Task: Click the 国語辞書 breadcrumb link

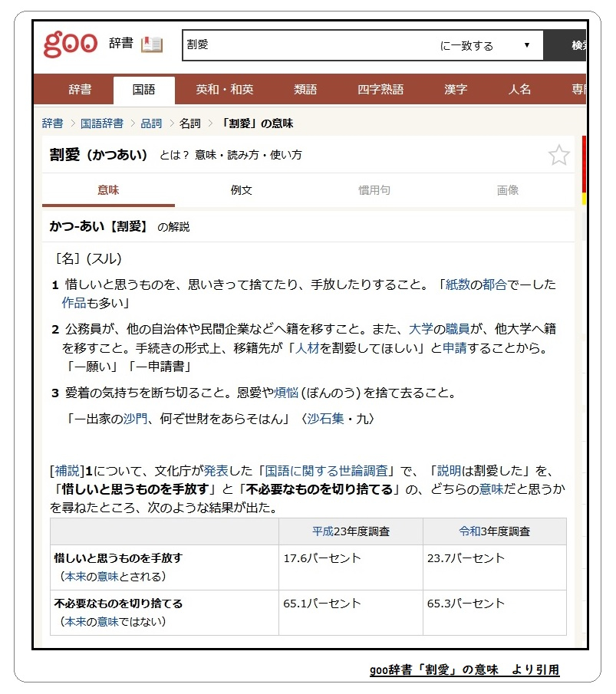Action: tap(102, 123)
